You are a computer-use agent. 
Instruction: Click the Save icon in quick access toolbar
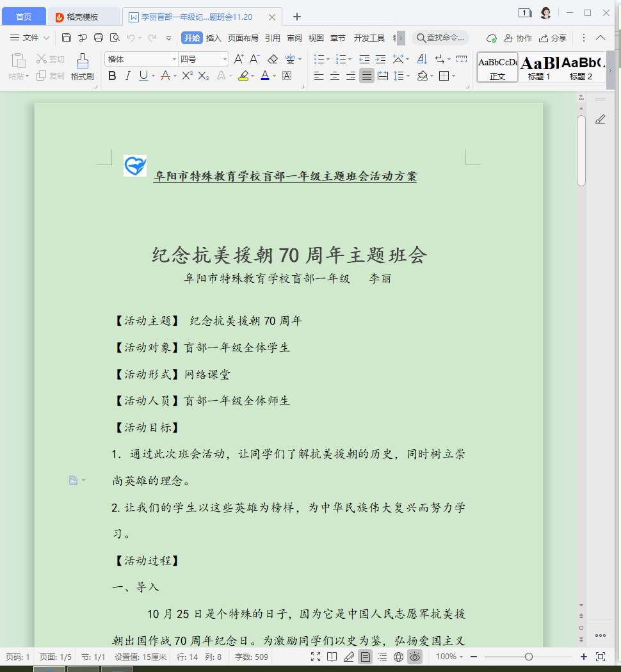point(67,38)
